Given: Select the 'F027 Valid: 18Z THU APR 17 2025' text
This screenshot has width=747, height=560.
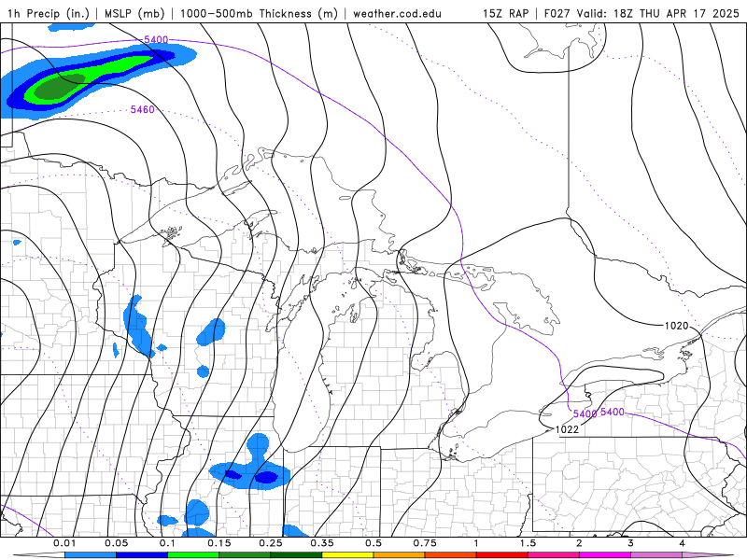Looking at the screenshot, I should 641,13.
